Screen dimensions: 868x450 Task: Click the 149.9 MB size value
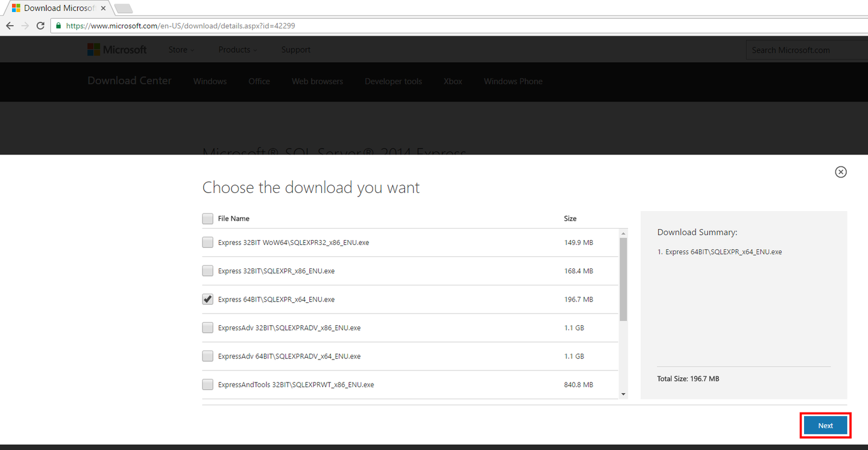[579, 242]
